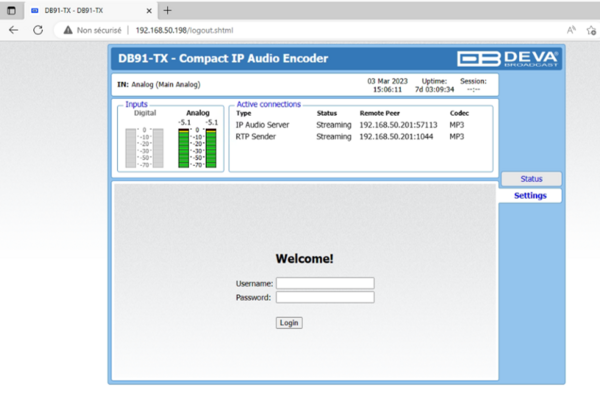
Task: Click the 'Welcome!' heading
Action: 304,259
